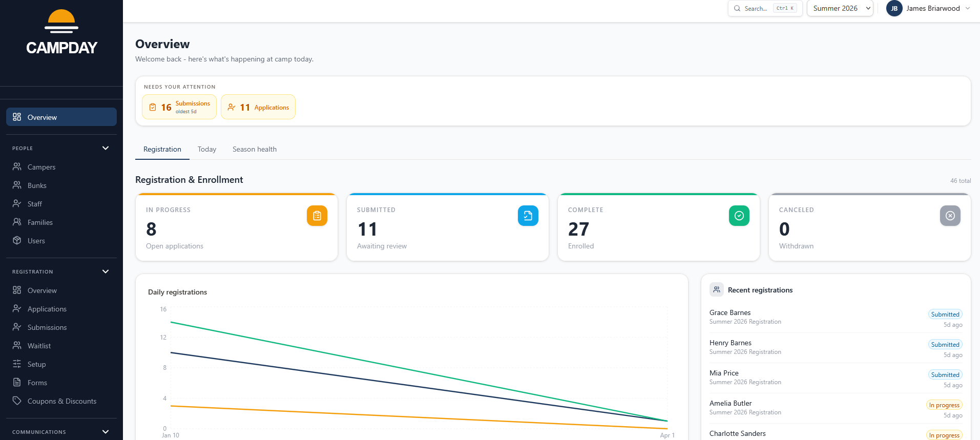Click Grace Barnes Submitted status badge
The image size is (980, 440).
[945, 314]
